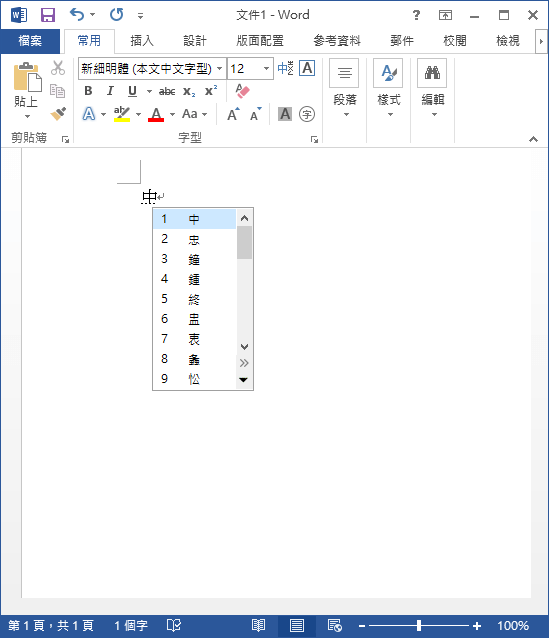Expand the font name dropdown list
549x638 pixels.
coord(220,68)
